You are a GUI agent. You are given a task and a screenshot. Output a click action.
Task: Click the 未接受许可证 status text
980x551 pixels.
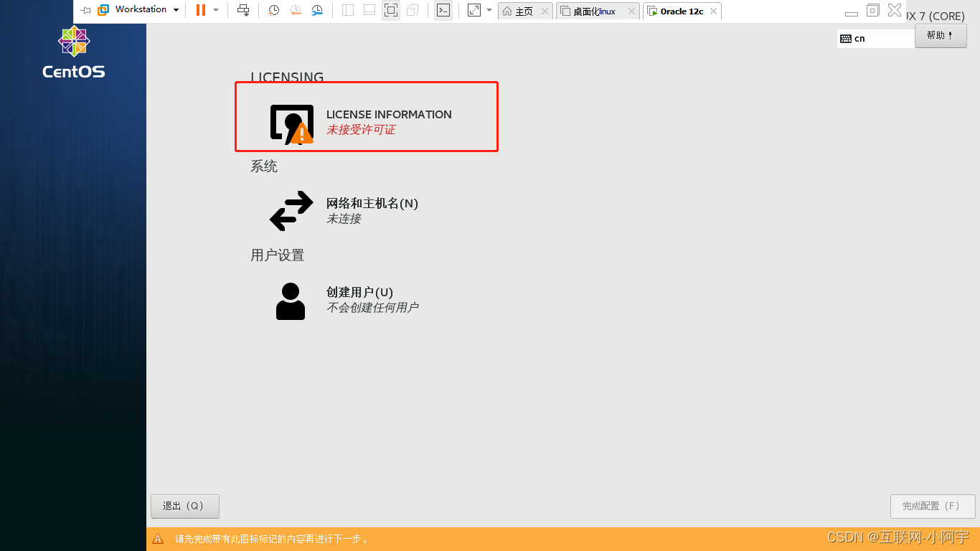point(361,130)
